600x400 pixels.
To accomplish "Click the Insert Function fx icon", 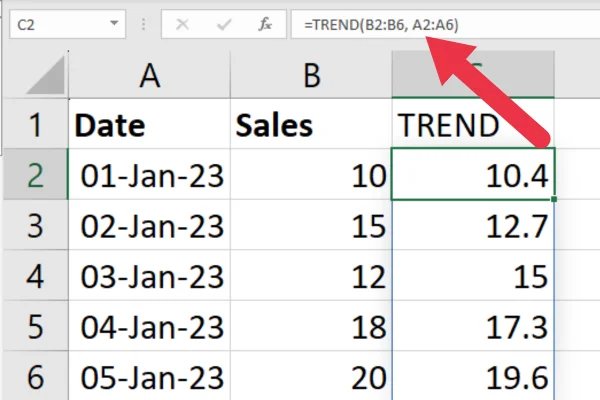I will click(x=265, y=24).
